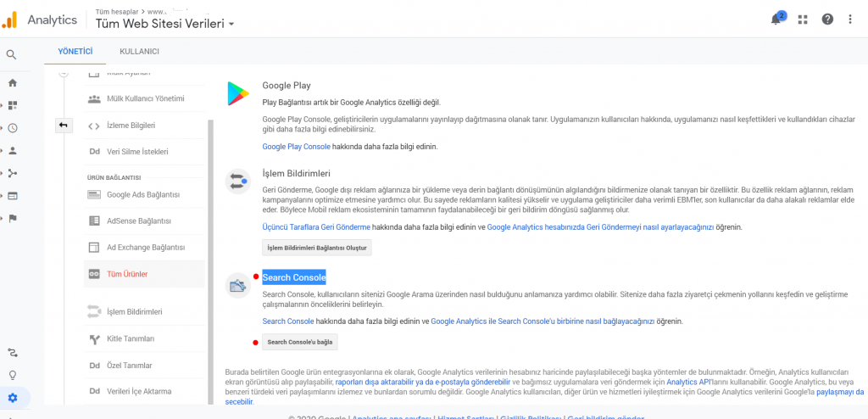The height and width of the screenshot is (419, 868).
Task: Expand the Realtime section arrow
Action: (2, 128)
